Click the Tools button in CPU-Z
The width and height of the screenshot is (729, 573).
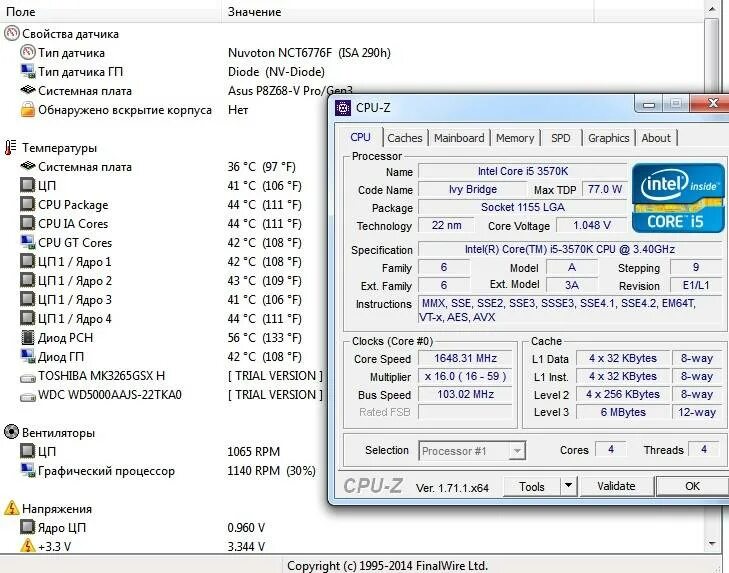point(531,486)
